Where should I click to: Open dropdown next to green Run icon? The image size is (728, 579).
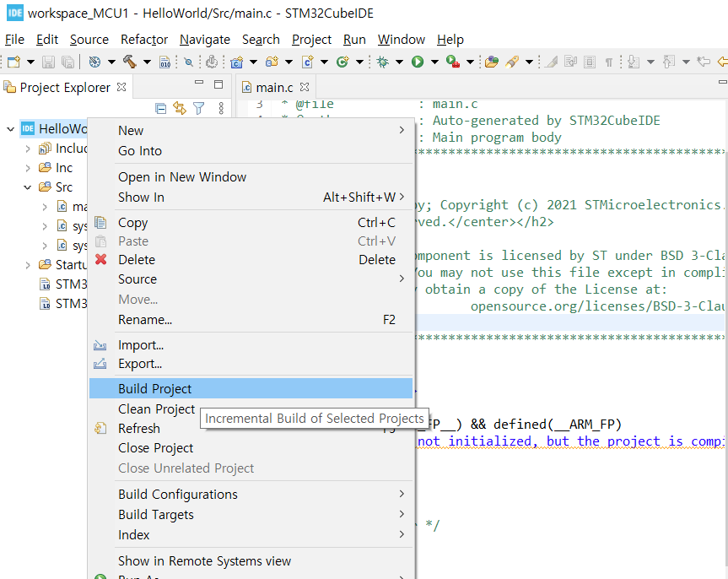(434, 62)
